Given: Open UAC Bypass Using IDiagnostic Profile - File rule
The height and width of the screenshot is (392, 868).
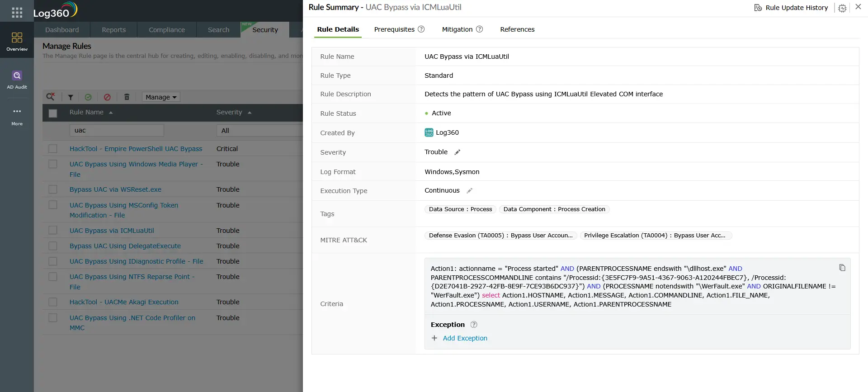Looking at the screenshot, I should 136,261.
